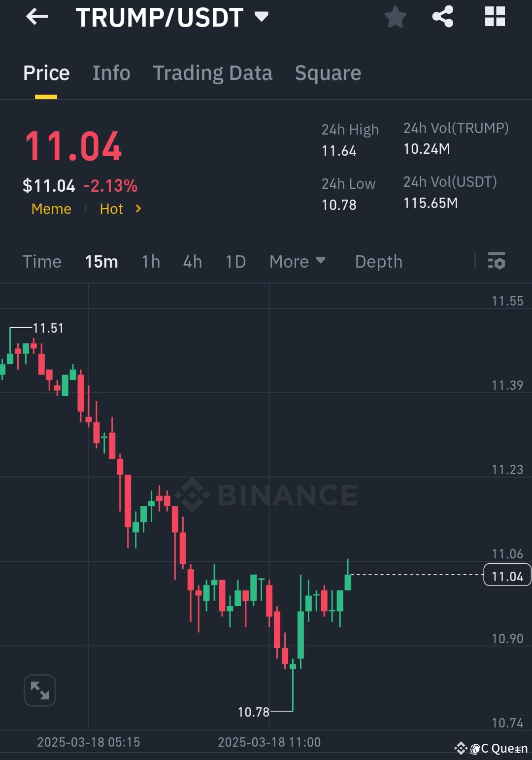Open additional hot token categories via chevron
Viewport: 532px width, 760px height.
pos(138,209)
